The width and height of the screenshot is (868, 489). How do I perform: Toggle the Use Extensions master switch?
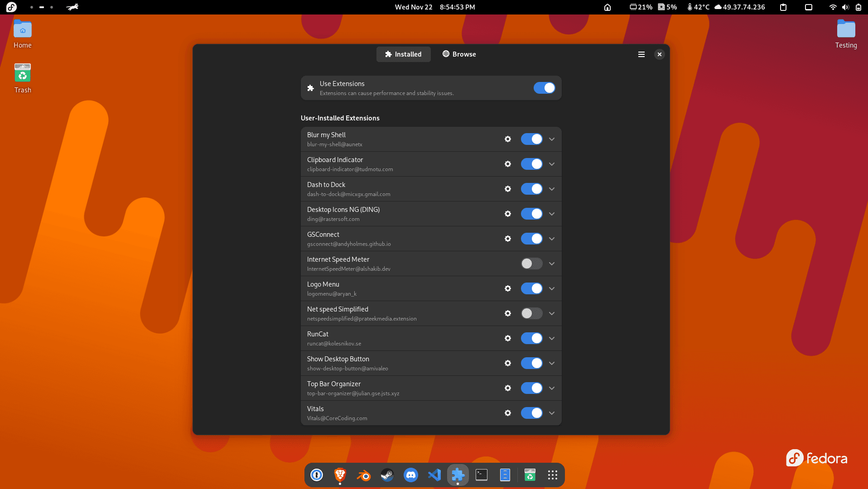click(544, 88)
